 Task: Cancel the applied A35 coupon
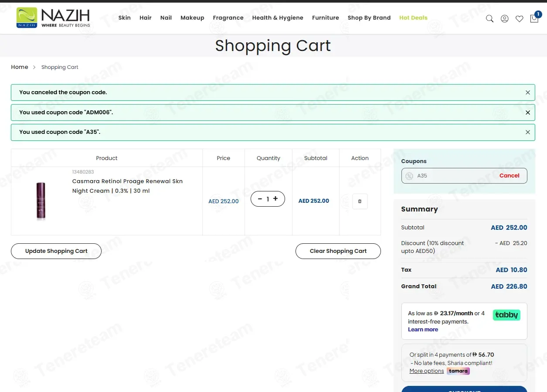(x=509, y=176)
